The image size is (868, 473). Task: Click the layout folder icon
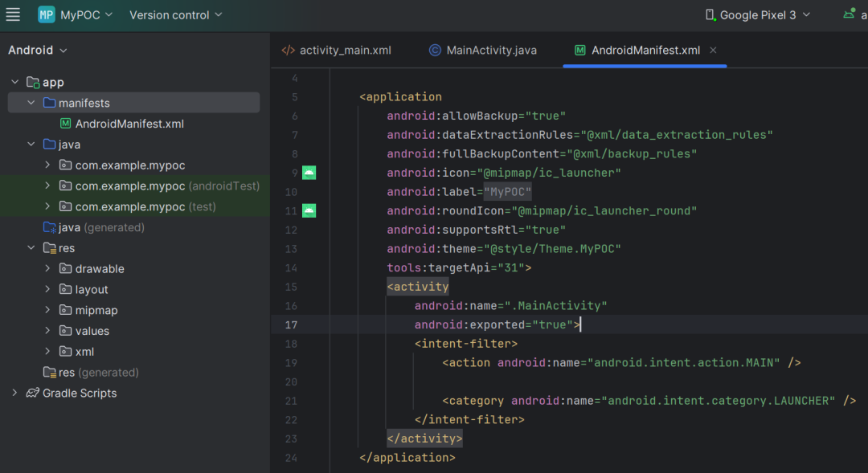[65, 289]
